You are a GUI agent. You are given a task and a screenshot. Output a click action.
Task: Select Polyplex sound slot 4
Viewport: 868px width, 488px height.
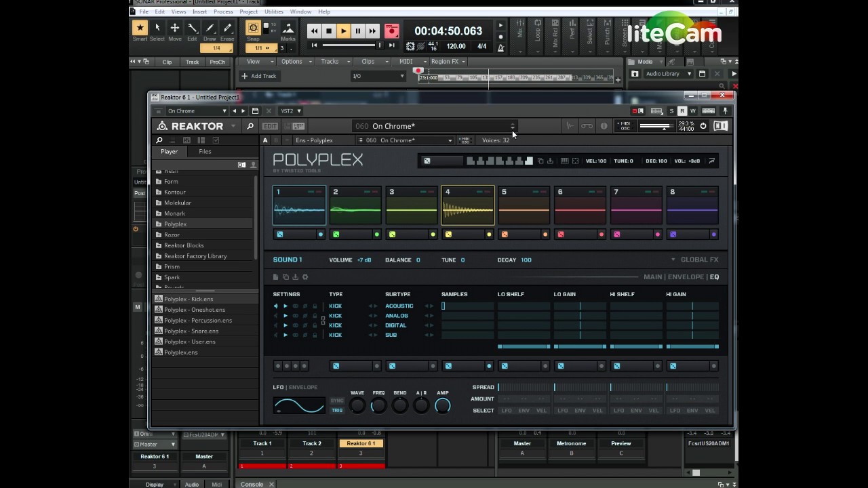(x=468, y=205)
